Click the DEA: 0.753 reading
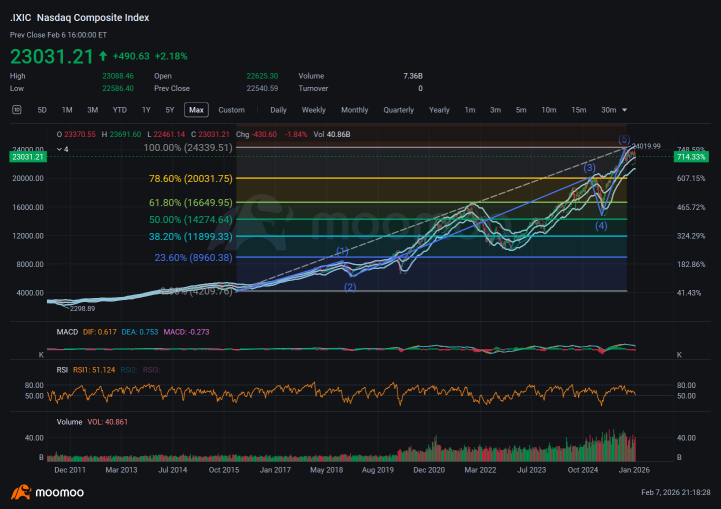This screenshot has height=509, width=721. click(x=140, y=332)
